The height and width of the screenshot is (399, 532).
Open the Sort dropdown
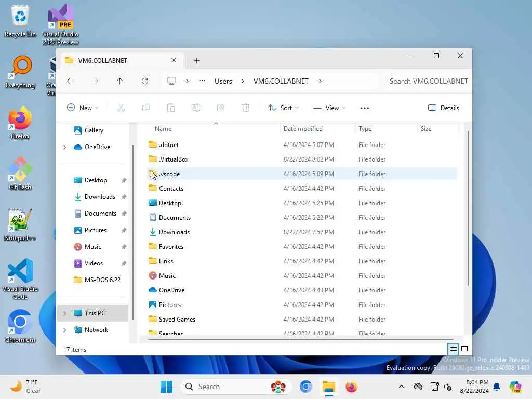click(x=283, y=108)
